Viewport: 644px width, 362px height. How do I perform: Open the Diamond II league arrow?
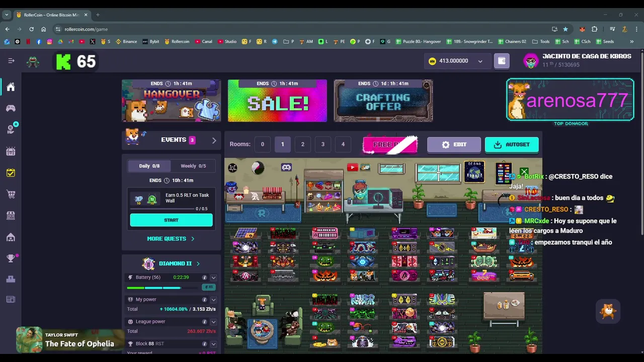[198, 263]
